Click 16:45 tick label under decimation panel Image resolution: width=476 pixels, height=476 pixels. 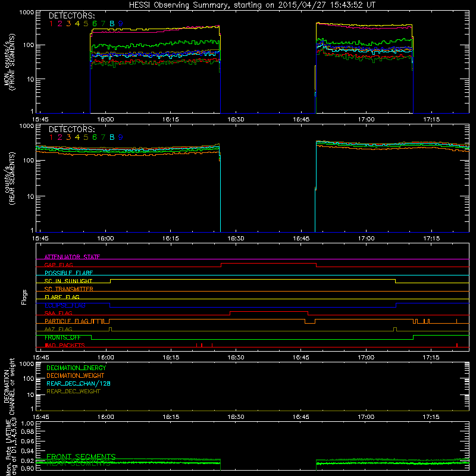coord(301,417)
